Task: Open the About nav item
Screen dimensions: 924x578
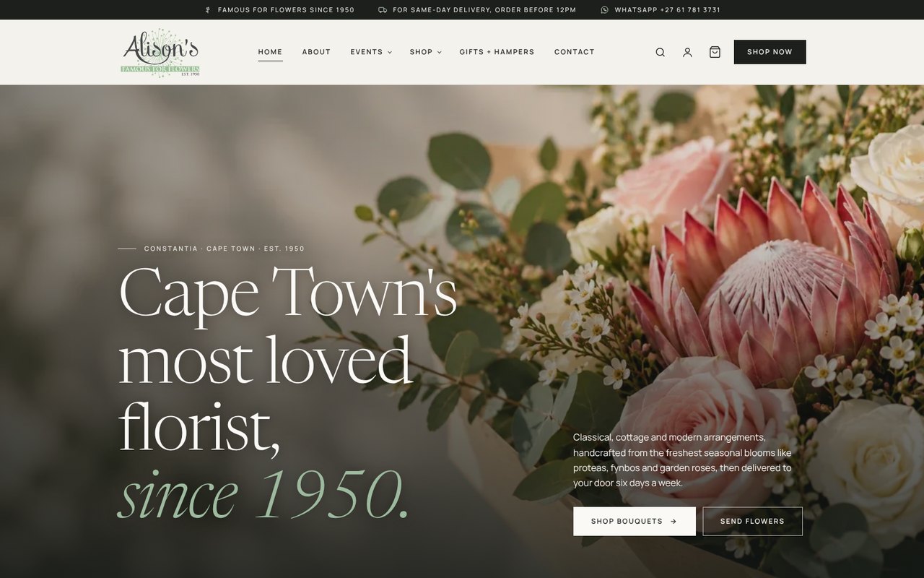Action: [316, 52]
